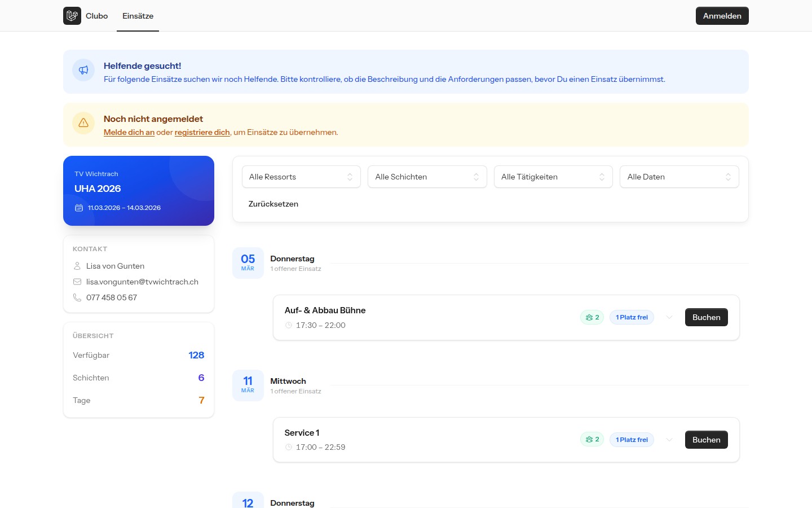Open the Alle Ressorts dropdown

[301, 177]
